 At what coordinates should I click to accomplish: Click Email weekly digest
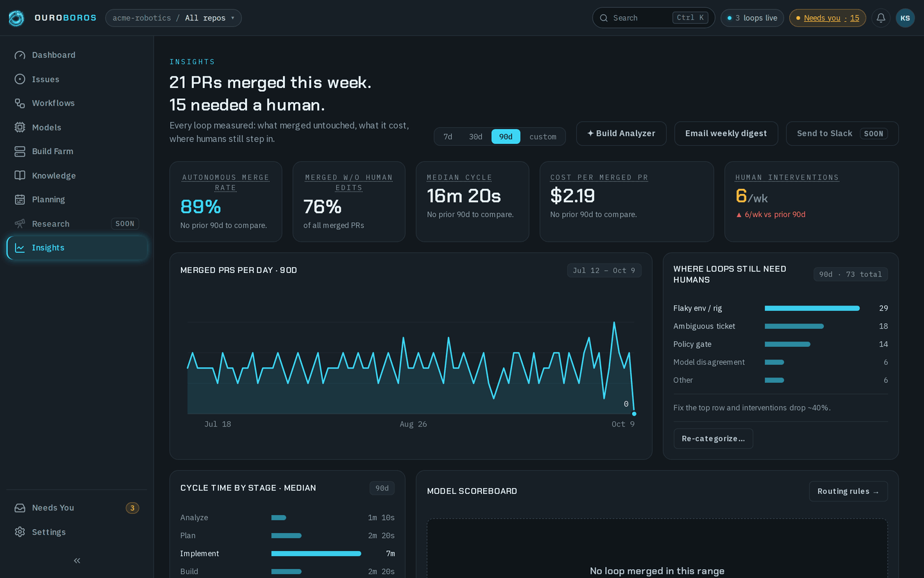pos(726,134)
